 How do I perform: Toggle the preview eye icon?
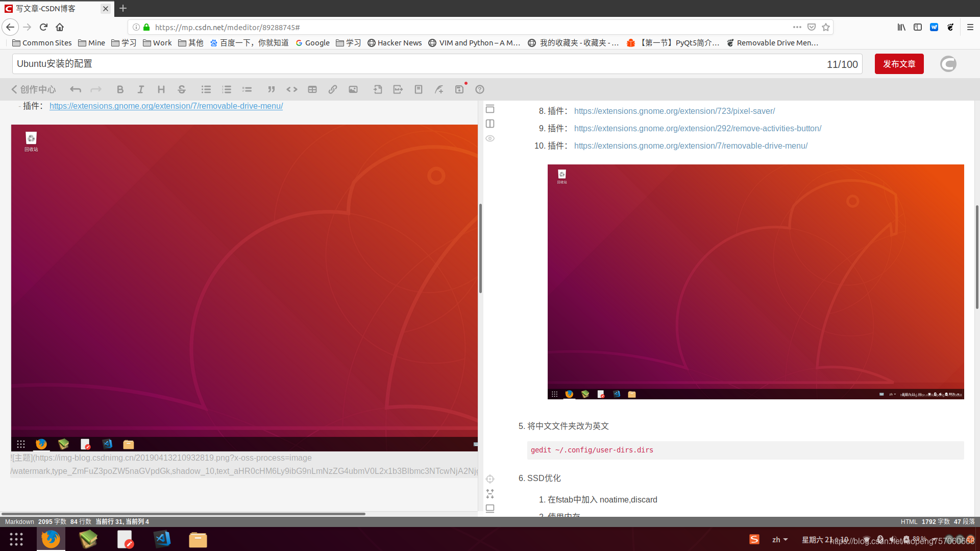[490, 138]
